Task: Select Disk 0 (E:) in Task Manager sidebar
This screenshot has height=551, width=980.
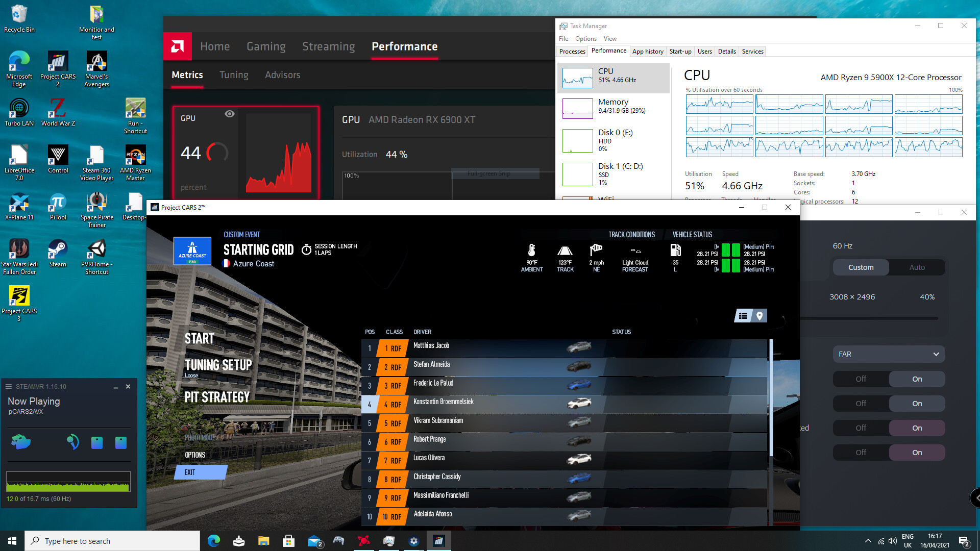Action: (x=614, y=140)
